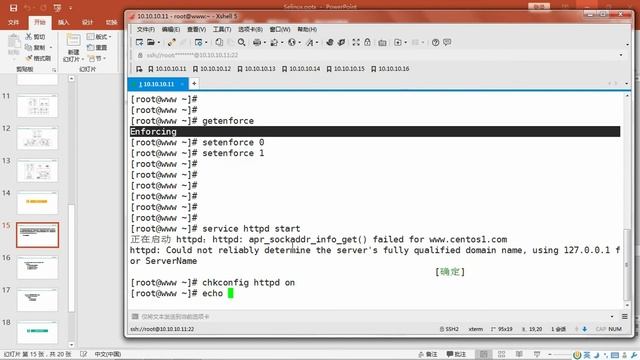
Task: Click the New session icon in Xshell toolbar
Action: click(139, 42)
